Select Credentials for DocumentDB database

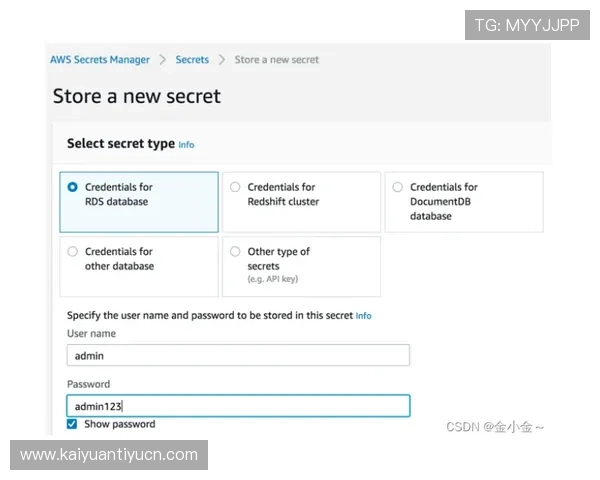point(397,187)
